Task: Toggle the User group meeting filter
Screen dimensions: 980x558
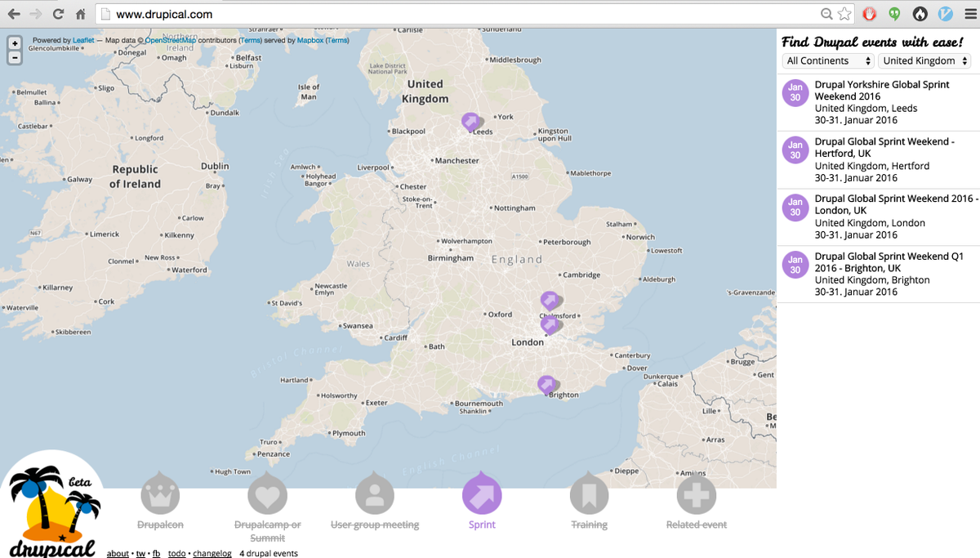Action: click(375, 502)
